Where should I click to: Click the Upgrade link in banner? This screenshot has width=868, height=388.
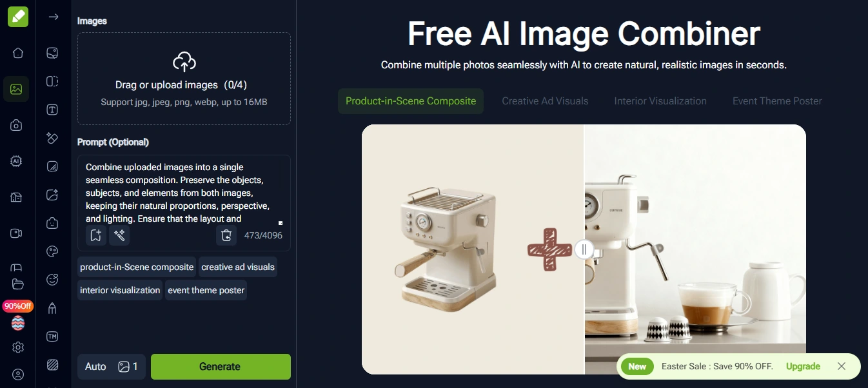803,366
